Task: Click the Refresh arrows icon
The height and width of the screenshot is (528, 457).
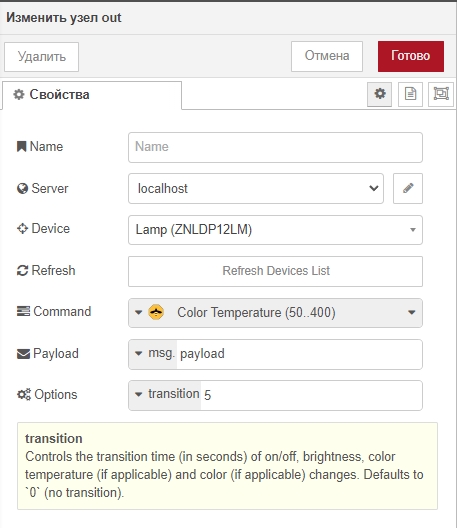Action: [22, 270]
